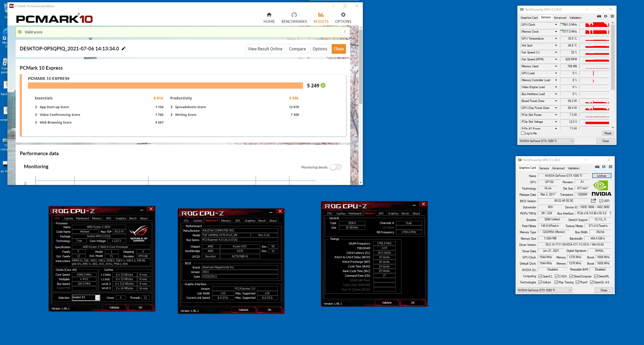Expand Writing Score row
The width and height of the screenshot is (644, 345).
click(172, 115)
